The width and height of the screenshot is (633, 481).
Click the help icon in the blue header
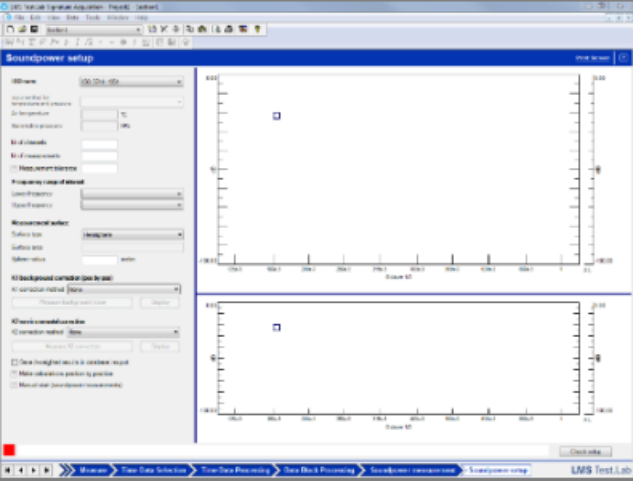coord(623,58)
